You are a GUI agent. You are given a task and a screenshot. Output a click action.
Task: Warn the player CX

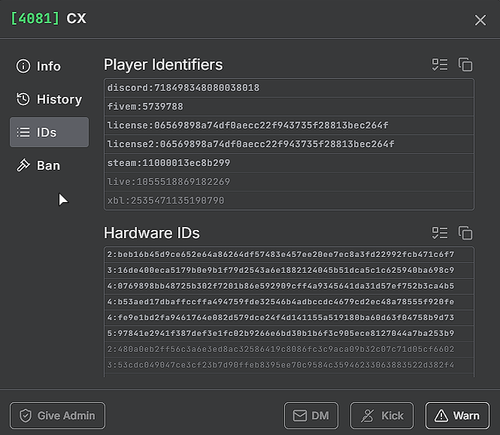(457, 415)
